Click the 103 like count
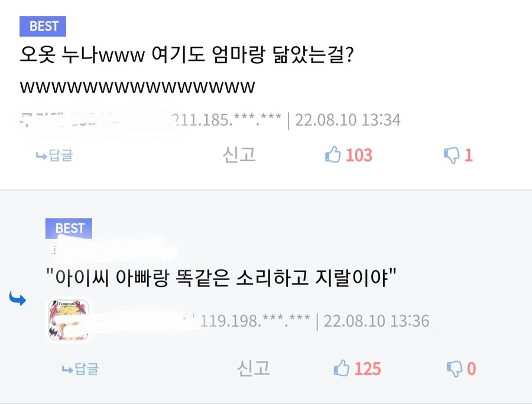 (359, 155)
